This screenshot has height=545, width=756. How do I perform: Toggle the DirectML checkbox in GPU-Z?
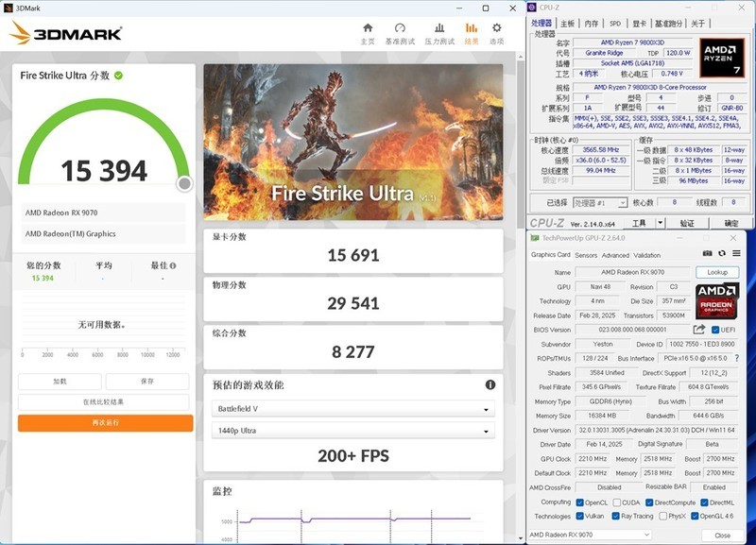tap(703, 503)
